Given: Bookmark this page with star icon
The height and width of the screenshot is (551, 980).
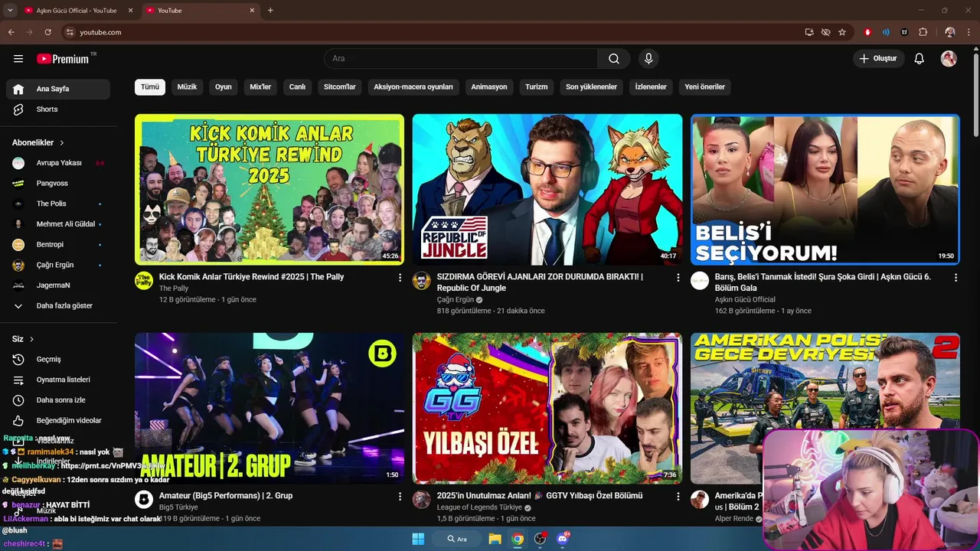Looking at the screenshot, I should click(842, 32).
